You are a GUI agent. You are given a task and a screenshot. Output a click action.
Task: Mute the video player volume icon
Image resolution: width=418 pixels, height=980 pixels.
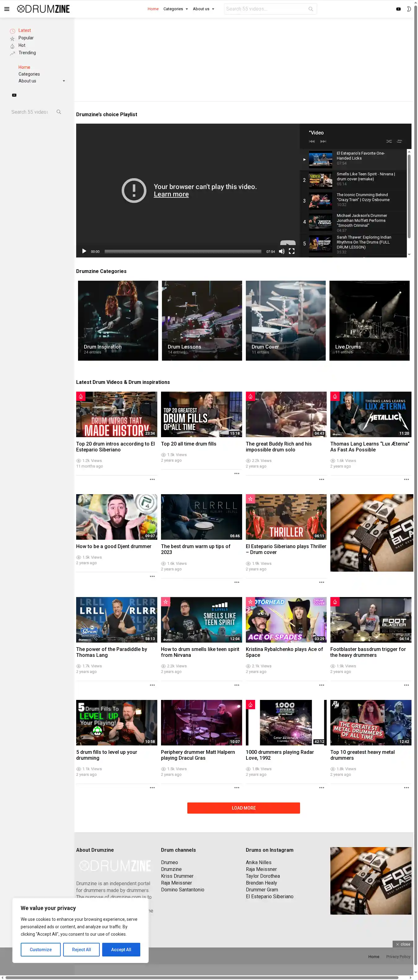[x=281, y=252]
